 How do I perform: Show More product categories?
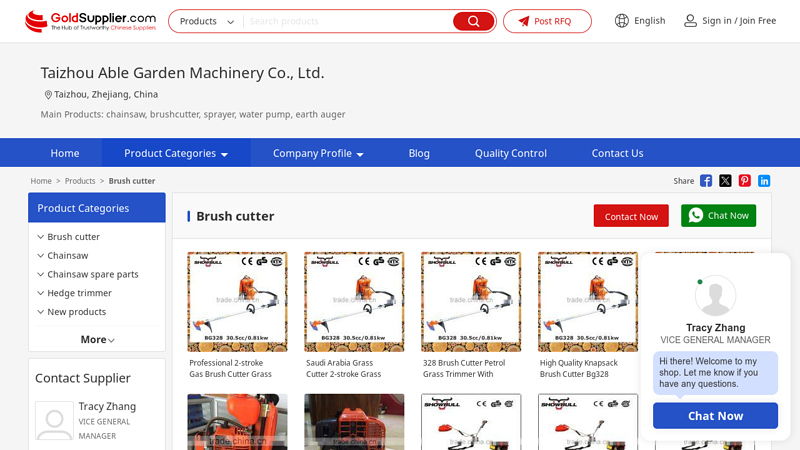click(97, 339)
